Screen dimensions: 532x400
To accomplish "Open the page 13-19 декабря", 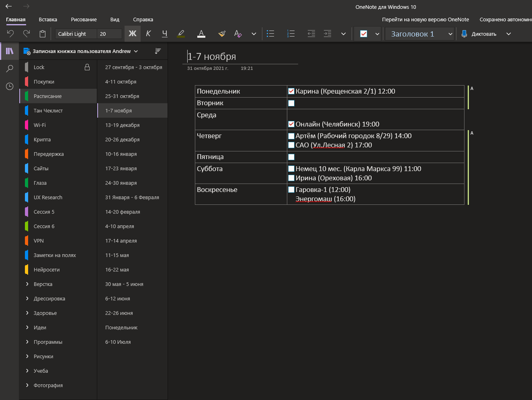I will coord(133,125).
